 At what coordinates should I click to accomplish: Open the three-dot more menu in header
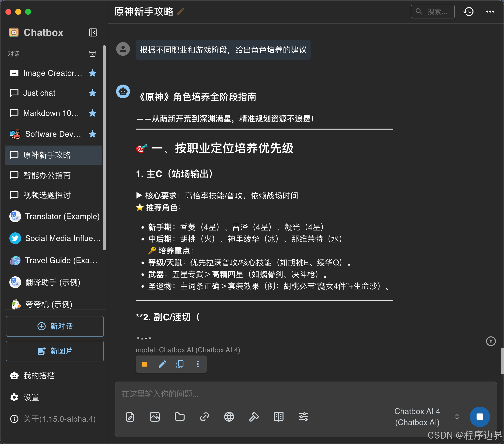[490, 12]
